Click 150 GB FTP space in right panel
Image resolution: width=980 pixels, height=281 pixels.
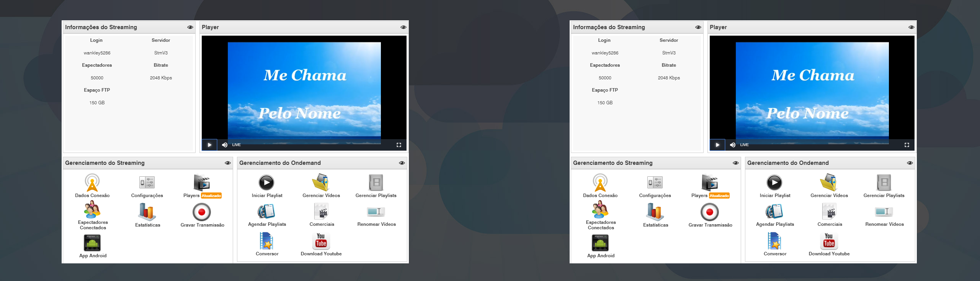[605, 103]
